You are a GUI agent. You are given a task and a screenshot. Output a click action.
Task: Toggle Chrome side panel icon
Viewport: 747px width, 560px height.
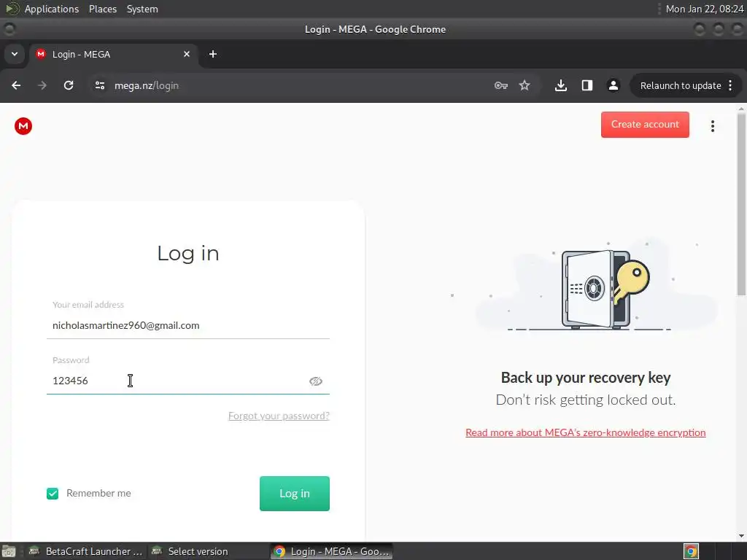coord(587,86)
